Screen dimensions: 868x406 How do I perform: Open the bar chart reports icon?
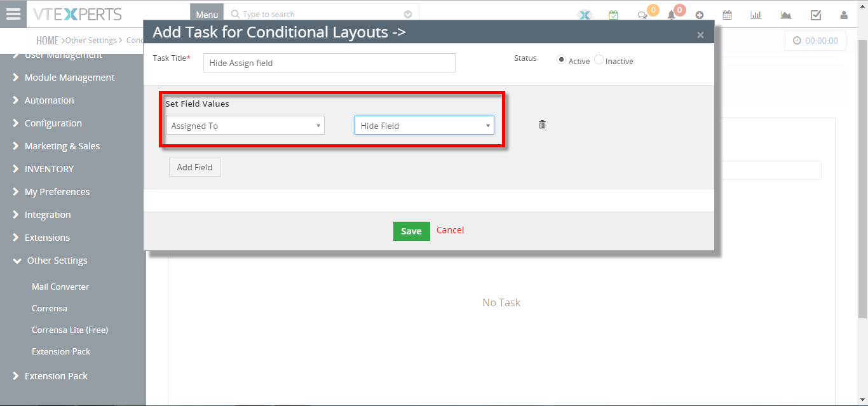pyautogui.click(x=756, y=15)
